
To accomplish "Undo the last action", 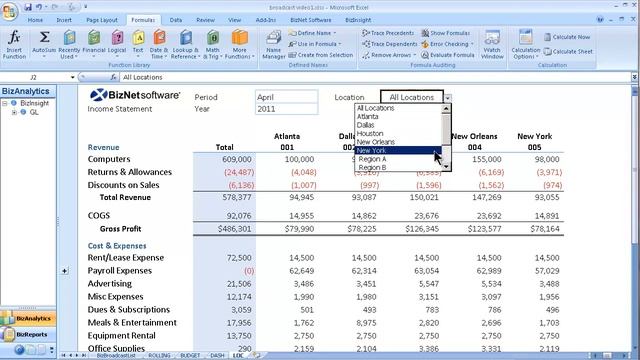I will pos(39,7).
